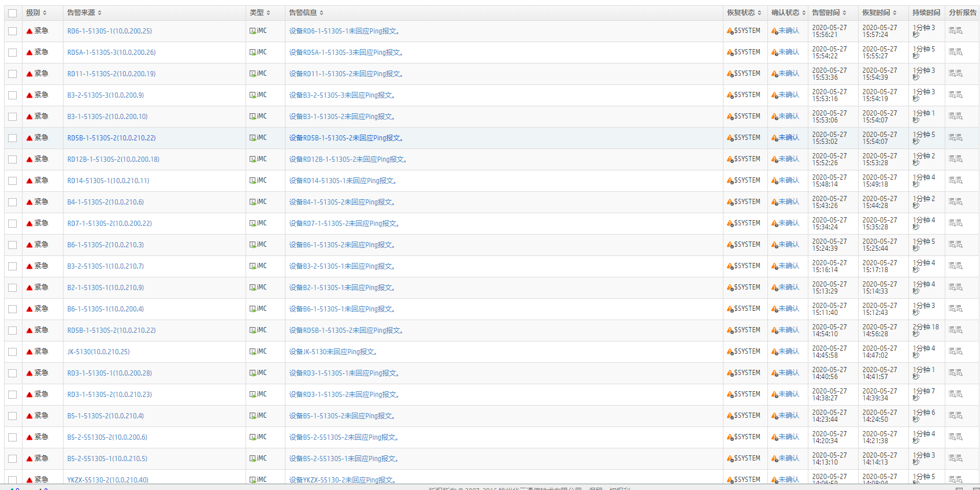Open source link RD5A-1-5130S-3(10.0.200.26)
Image resolution: width=980 pixels, height=490 pixels.
tap(112, 53)
